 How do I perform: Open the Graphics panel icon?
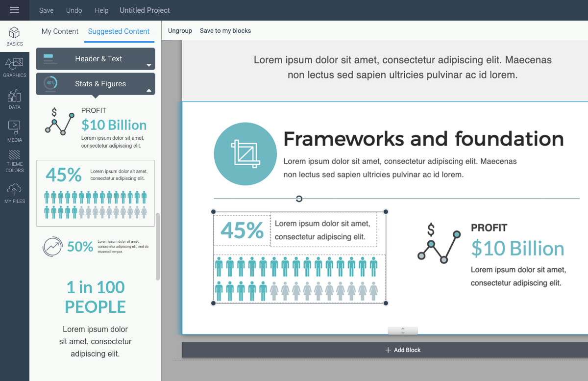pyautogui.click(x=15, y=68)
